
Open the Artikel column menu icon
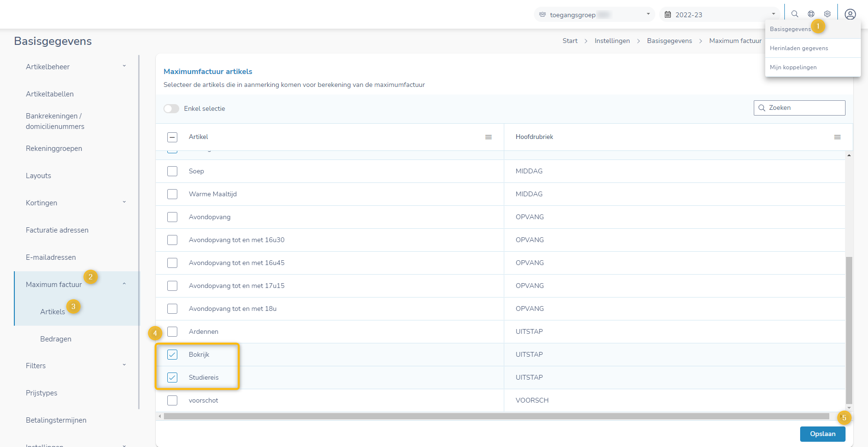[x=488, y=137]
